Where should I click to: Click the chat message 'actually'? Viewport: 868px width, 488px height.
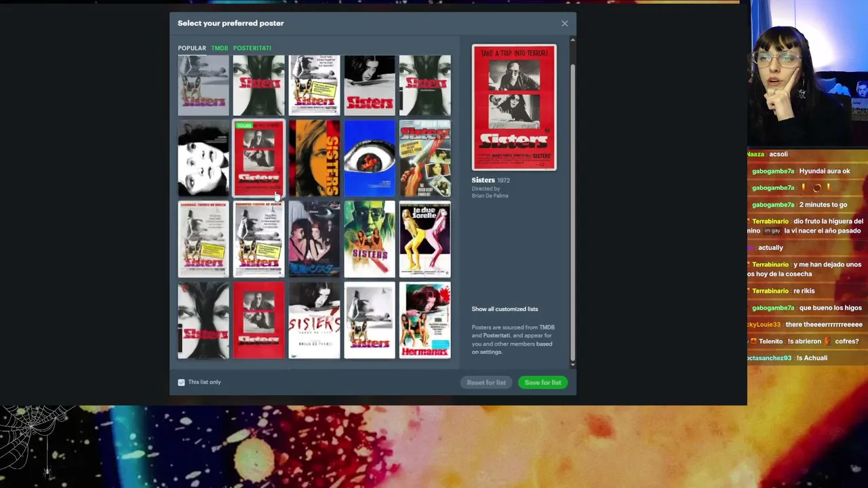(770, 248)
